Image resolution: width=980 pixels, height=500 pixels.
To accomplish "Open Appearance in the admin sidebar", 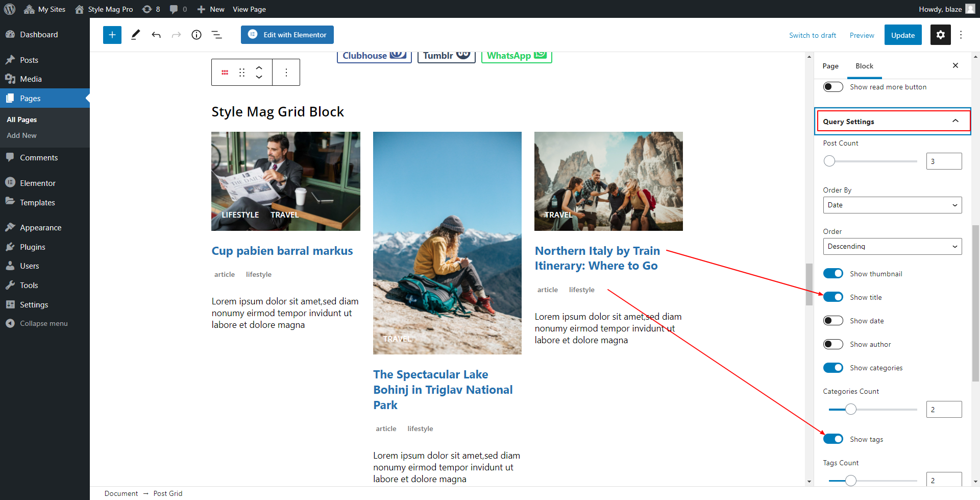I will (x=40, y=228).
